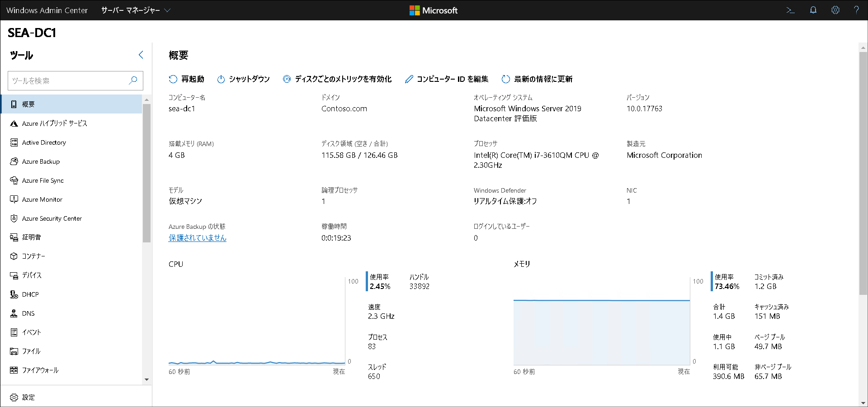Viewport: 868px width, 407px height.
Task: Collapse the ツール sidebar pane
Action: (x=141, y=55)
